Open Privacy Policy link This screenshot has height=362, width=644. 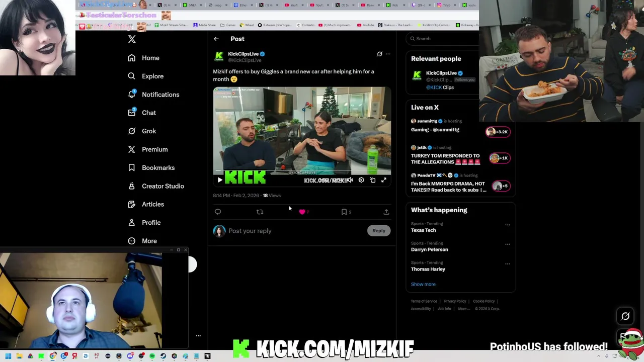click(x=455, y=301)
